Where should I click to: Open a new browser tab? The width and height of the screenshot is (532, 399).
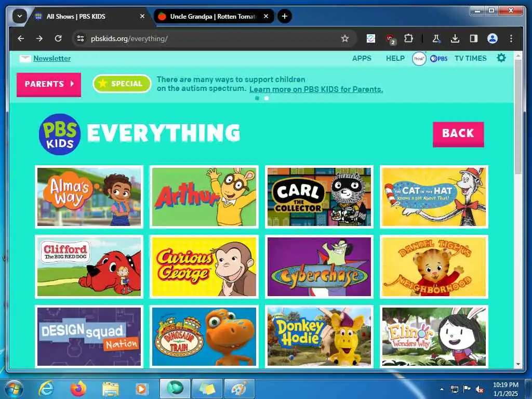click(284, 16)
